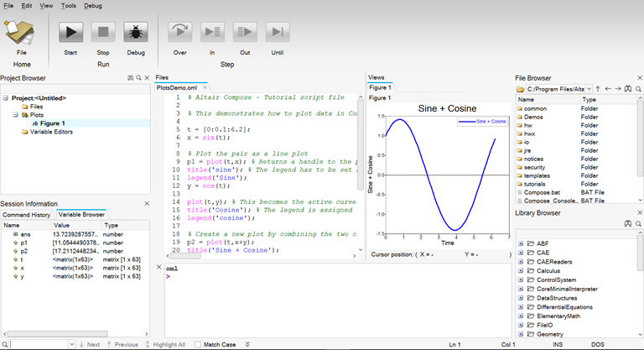Enable the Match Case checkbox
The width and height of the screenshot is (644, 350).
point(197,344)
